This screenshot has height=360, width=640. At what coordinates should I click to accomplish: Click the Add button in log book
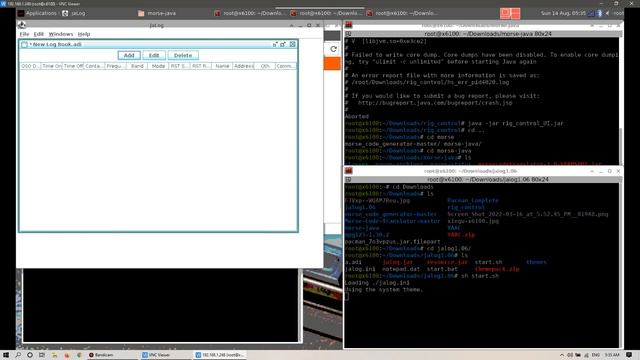[x=129, y=55]
